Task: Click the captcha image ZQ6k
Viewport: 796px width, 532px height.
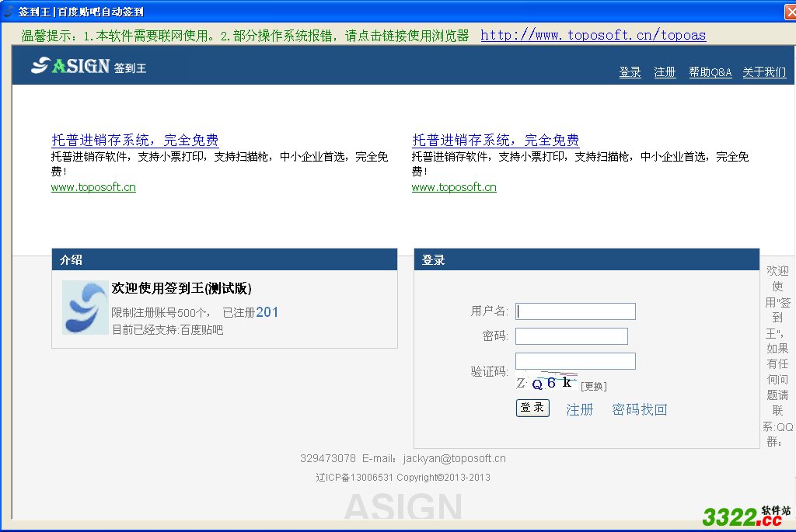Action: pyautogui.click(x=546, y=382)
